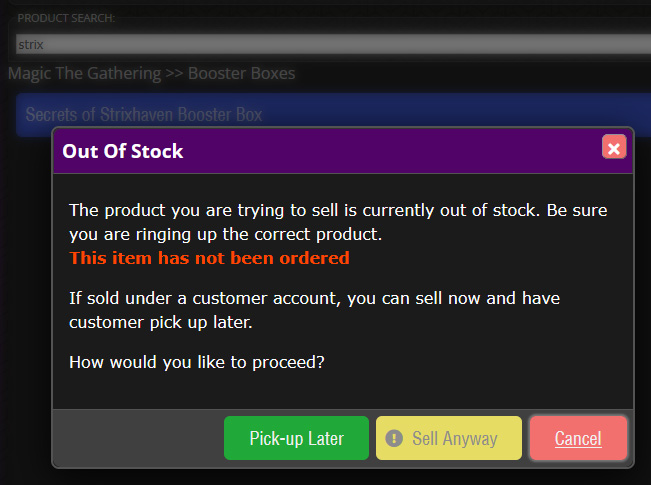The width and height of the screenshot is (651, 485).
Task: Click the Magic The Gathering category text
Action: [84, 73]
